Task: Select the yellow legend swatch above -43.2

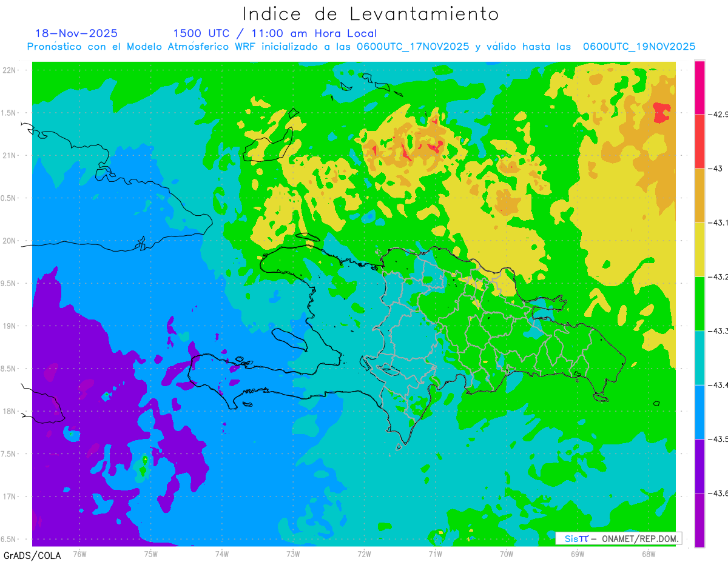Action: pyautogui.click(x=699, y=249)
